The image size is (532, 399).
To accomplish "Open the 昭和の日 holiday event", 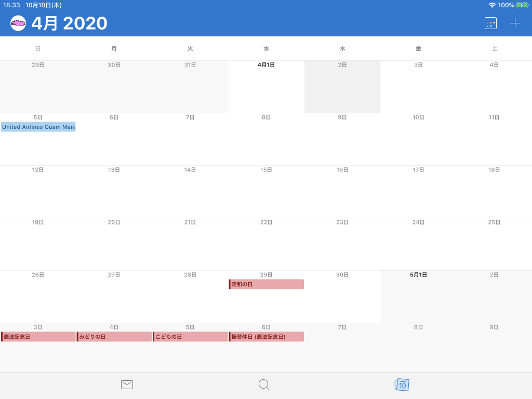I will [x=266, y=284].
